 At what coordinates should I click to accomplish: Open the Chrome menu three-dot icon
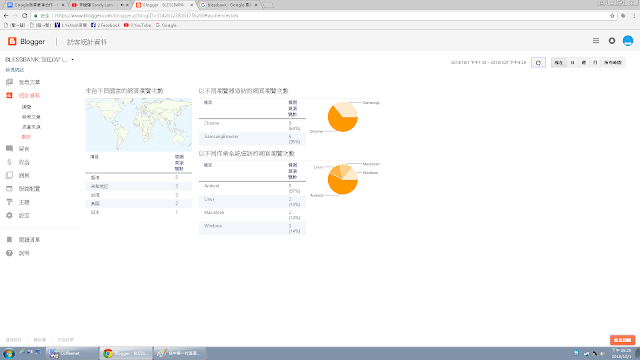click(x=634, y=16)
